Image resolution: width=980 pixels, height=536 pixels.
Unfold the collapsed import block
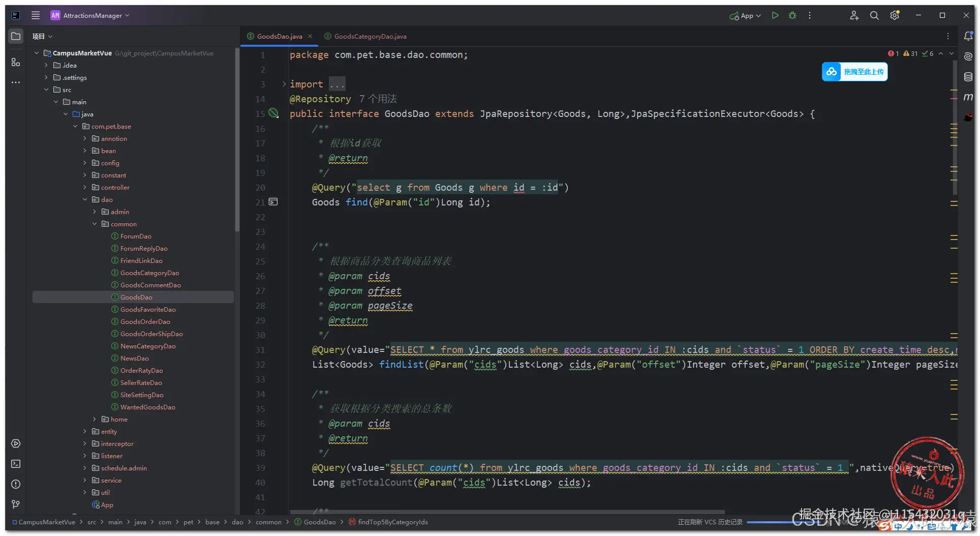click(284, 84)
